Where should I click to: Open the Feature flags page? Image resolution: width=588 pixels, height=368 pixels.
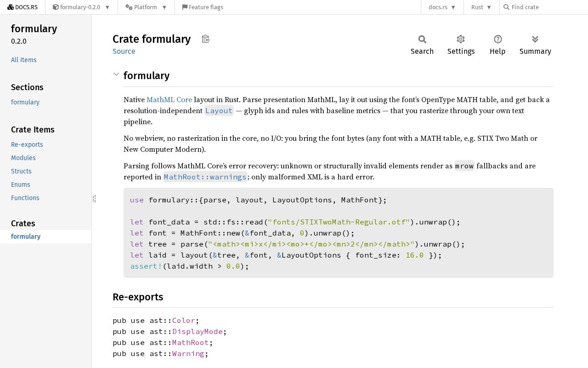tap(203, 7)
